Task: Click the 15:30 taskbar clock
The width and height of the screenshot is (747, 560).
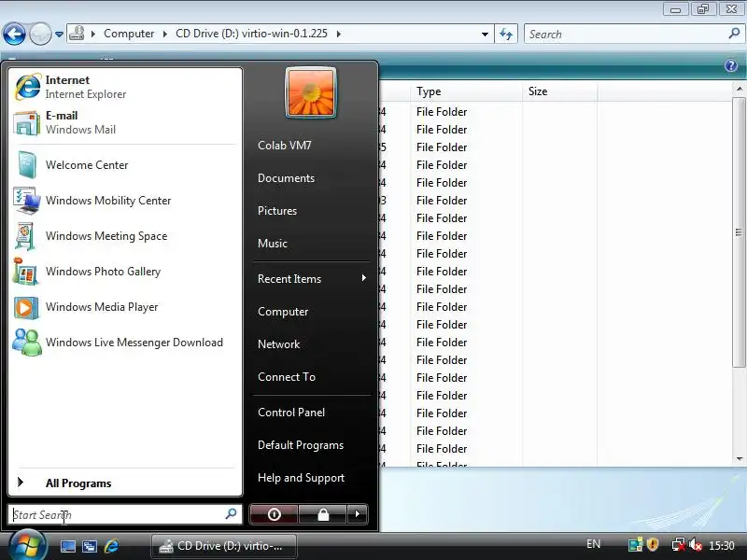Action: (x=721, y=545)
